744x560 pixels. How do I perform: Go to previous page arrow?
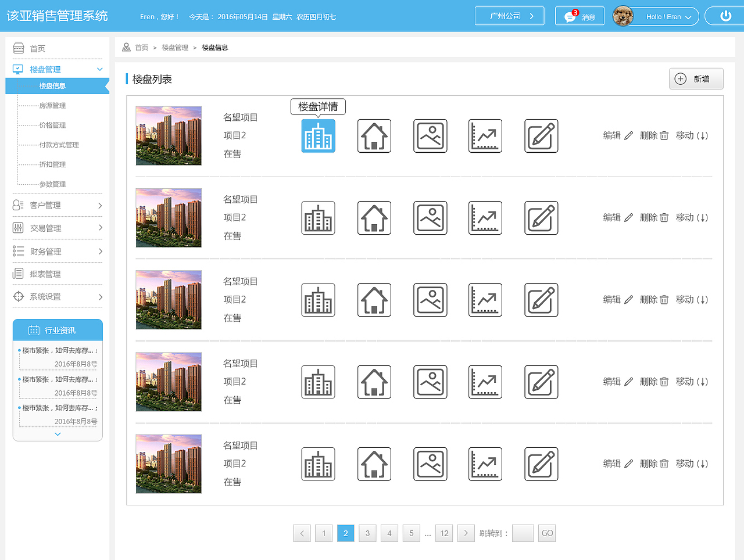(x=302, y=533)
